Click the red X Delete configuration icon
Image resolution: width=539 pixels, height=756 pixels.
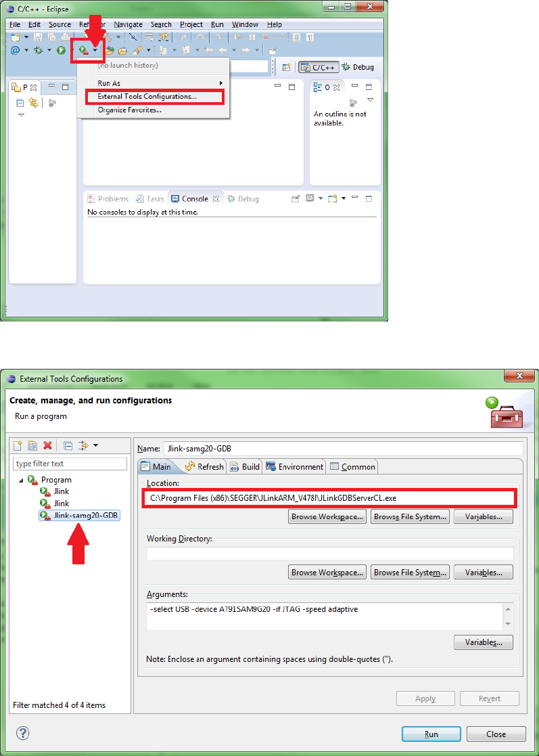pos(47,445)
